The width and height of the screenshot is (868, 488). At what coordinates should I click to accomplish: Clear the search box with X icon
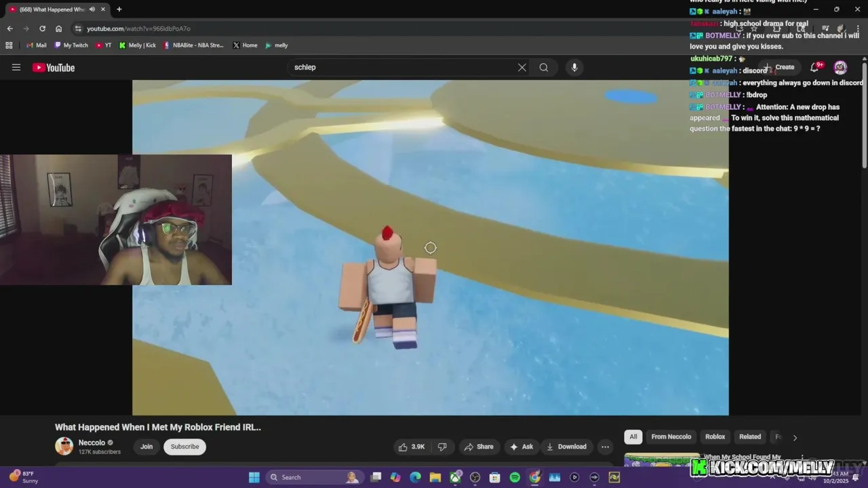(x=522, y=67)
